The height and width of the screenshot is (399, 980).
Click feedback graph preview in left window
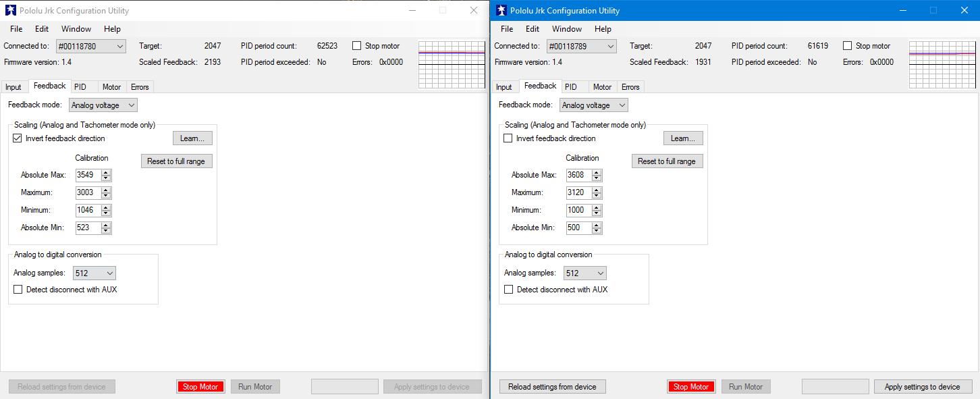pyautogui.click(x=452, y=65)
